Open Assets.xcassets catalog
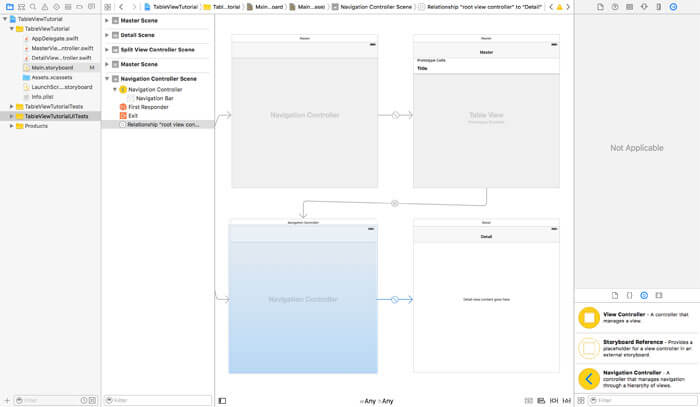Viewport: 700px width, 407px height. [x=52, y=77]
